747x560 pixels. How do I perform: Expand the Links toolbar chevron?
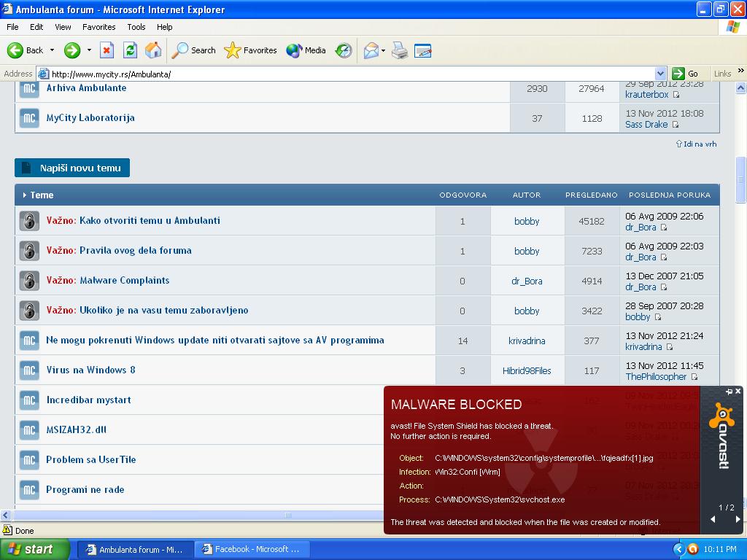741,71
